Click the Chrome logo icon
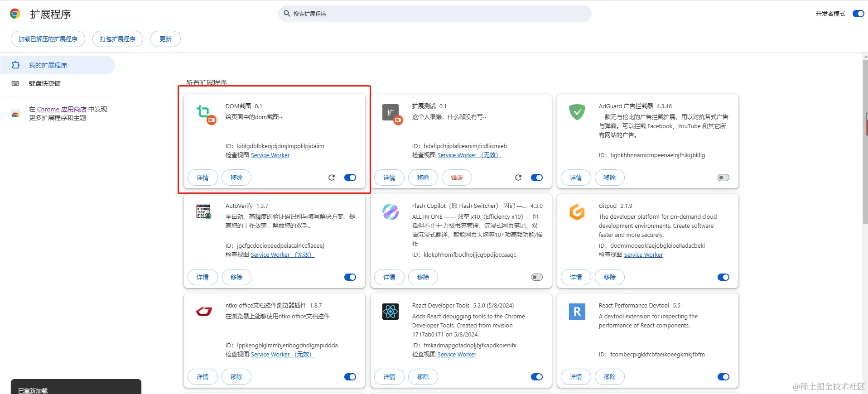 coord(15,14)
